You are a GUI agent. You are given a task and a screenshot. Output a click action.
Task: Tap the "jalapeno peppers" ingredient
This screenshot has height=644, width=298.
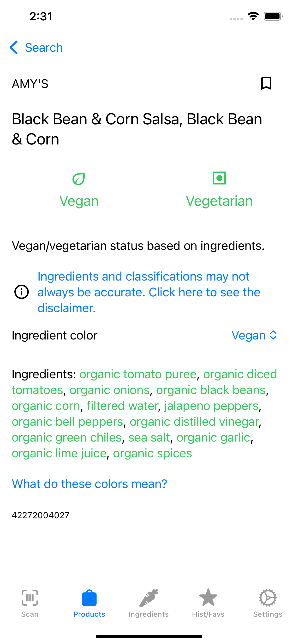211,406
